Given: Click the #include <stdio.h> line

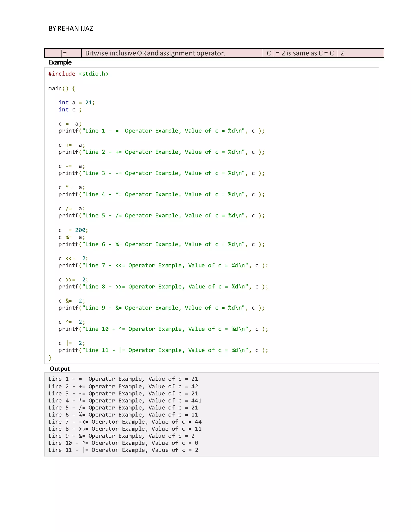Looking at the screenshot, I should click(x=78, y=74).
